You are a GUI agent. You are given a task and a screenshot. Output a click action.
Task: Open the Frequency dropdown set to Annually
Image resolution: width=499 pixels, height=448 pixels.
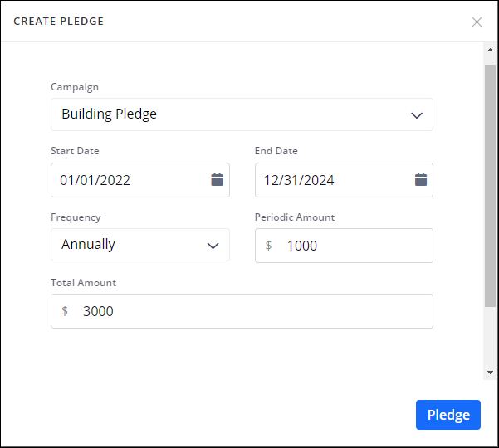[140, 245]
